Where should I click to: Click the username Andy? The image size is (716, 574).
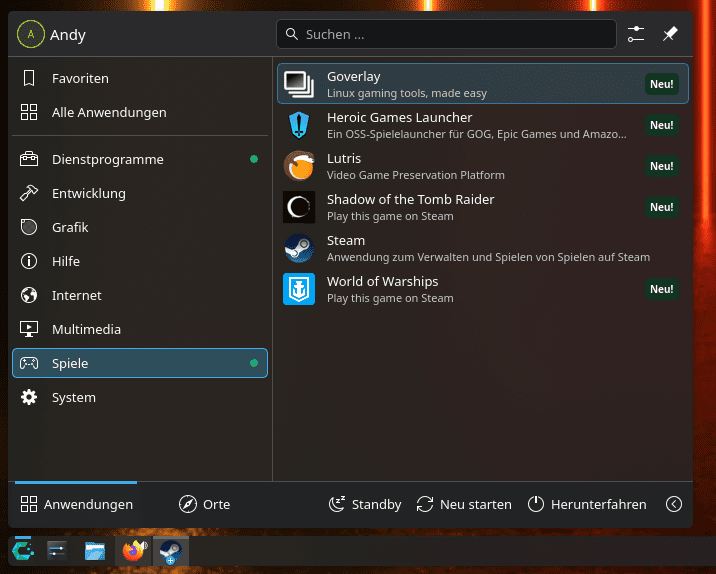(68, 35)
